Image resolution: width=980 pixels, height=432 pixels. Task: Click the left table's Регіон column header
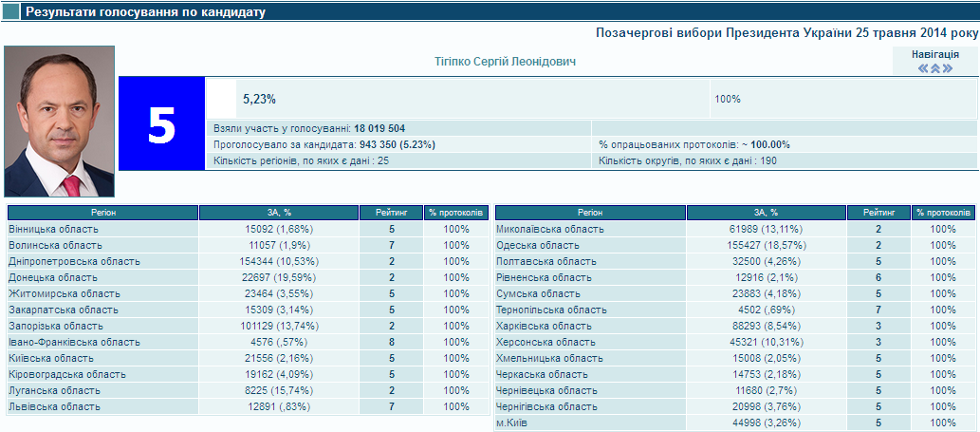pyautogui.click(x=102, y=213)
